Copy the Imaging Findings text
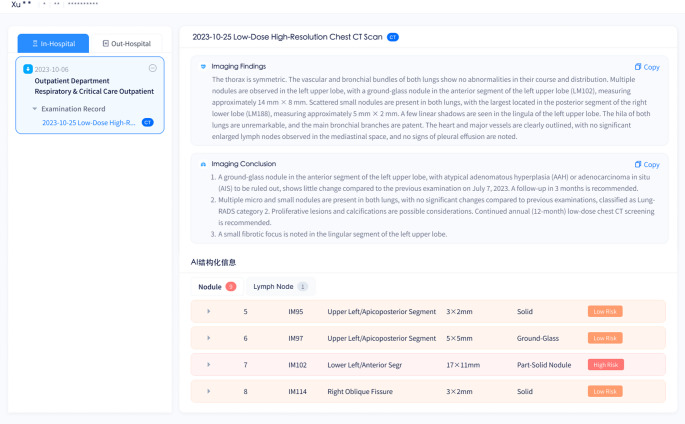This screenshot has height=424, width=685. pos(647,67)
